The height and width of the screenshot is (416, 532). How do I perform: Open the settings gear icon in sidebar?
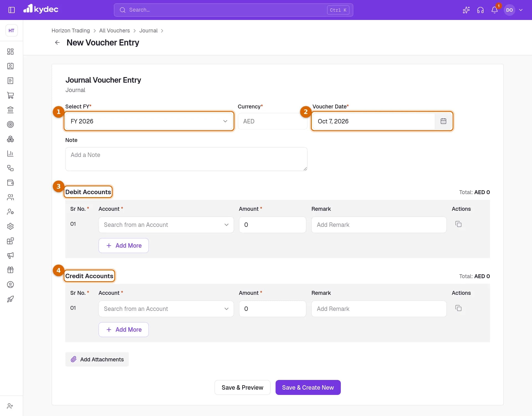coord(10,226)
